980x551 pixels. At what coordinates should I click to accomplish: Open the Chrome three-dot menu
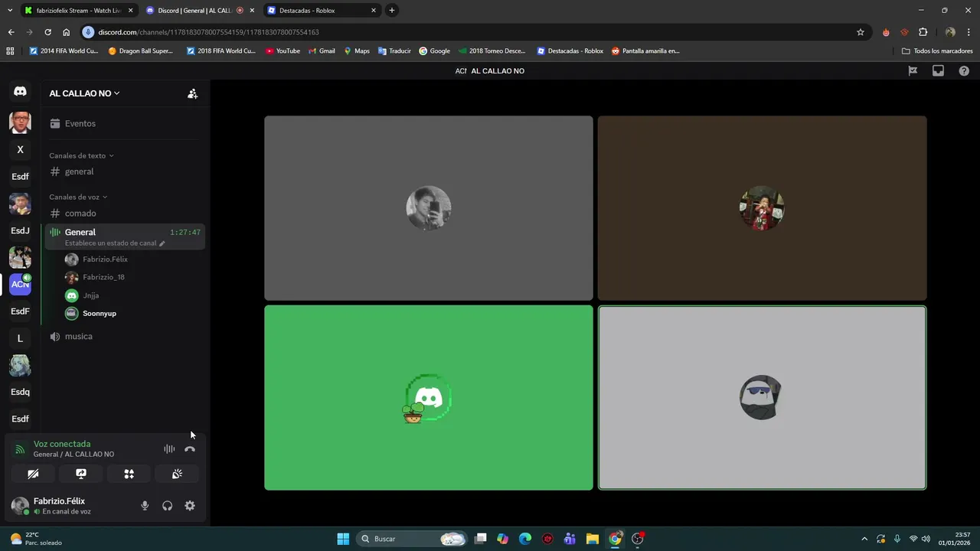pyautogui.click(x=969, y=32)
